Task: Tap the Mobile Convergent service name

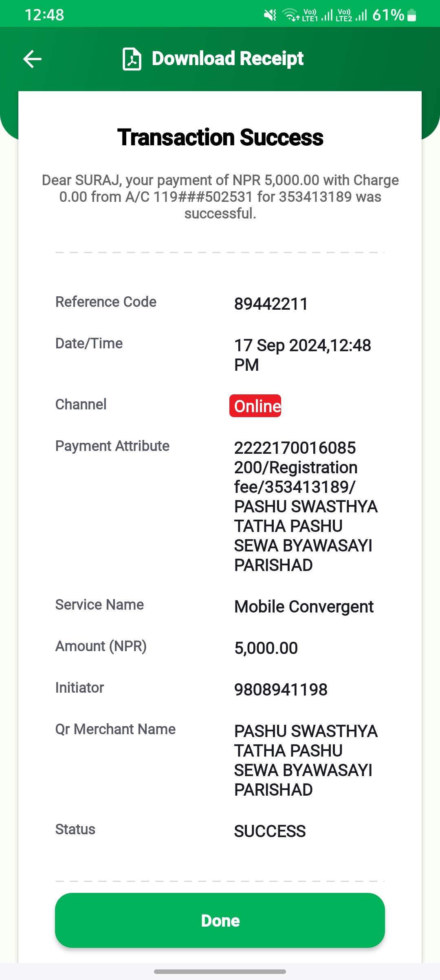Action: click(x=304, y=607)
